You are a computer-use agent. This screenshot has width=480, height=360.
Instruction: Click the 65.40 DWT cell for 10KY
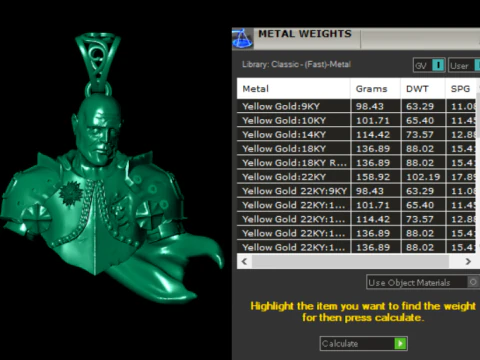[x=423, y=120]
